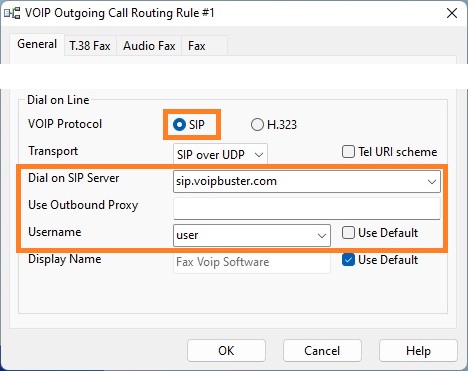Enable the Tel URI scheme checkbox
This screenshot has height=371, width=468.
coord(348,152)
